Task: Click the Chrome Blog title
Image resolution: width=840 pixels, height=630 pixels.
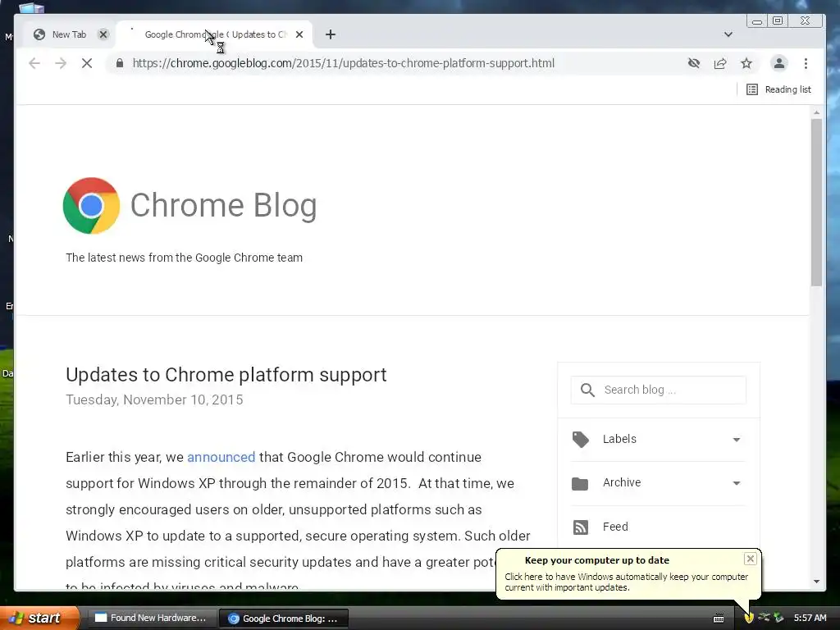Action: click(x=223, y=205)
